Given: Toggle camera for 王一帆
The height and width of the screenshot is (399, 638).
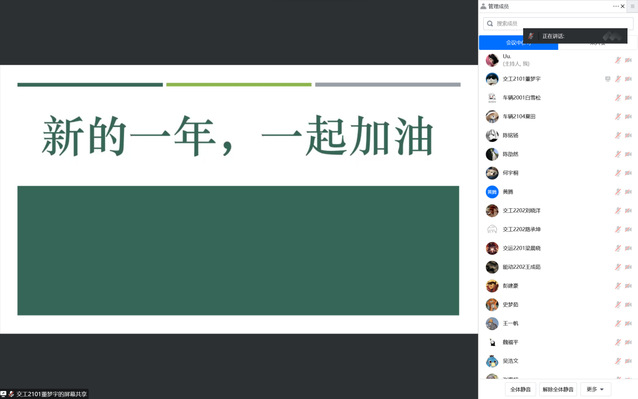Looking at the screenshot, I should 628,323.
